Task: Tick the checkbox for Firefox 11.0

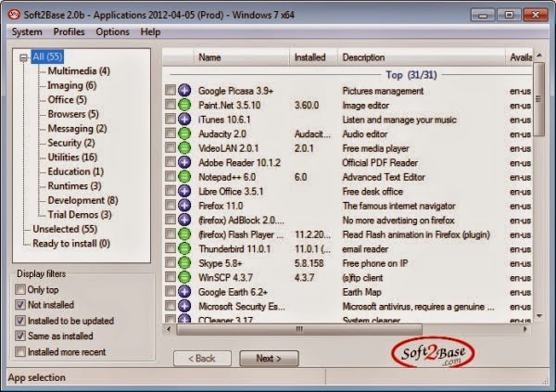Action: [x=171, y=205]
